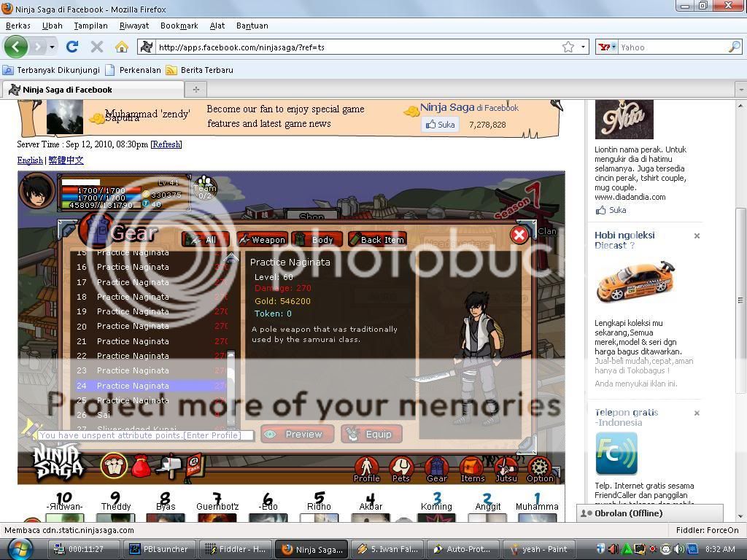Open the 'Berita Terbaru' bookmark feed
This screenshot has width=747, height=560.
pos(200,70)
